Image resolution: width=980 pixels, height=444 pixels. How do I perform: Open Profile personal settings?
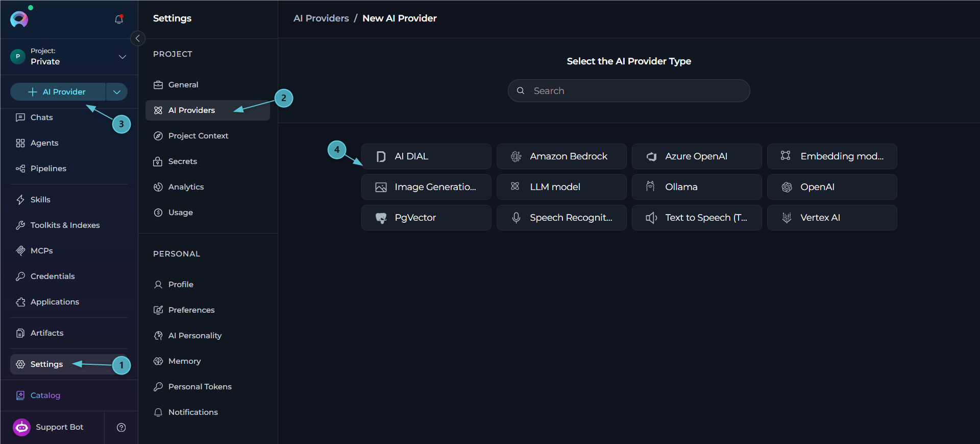(208, 285)
